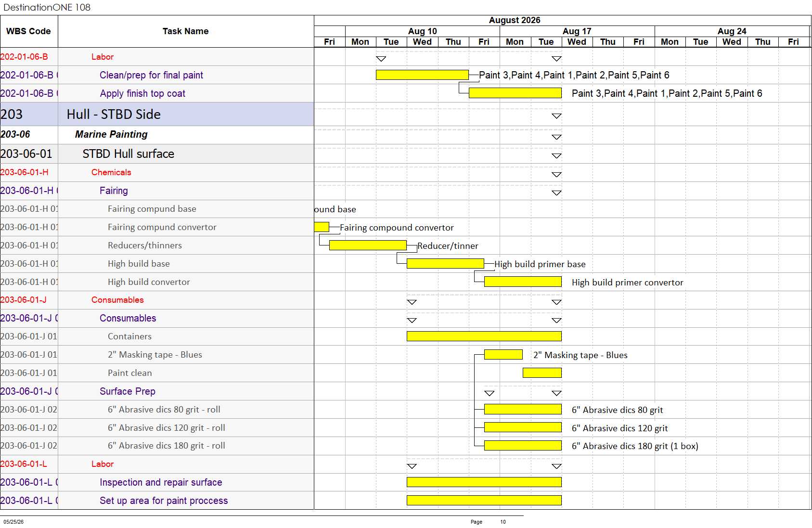Select the Clean/prep for final paint task row
The height and width of the screenshot is (528, 812).
(x=157, y=75)
